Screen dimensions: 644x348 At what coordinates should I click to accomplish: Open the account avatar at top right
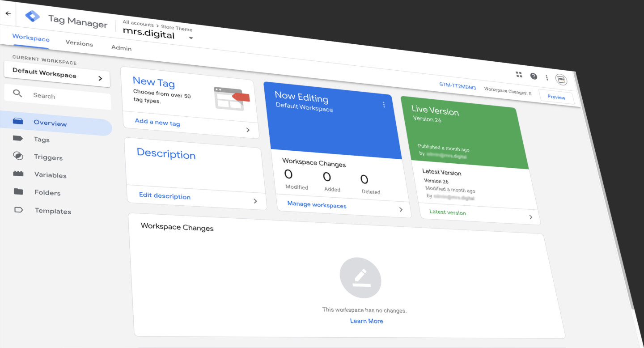[562, 79]
